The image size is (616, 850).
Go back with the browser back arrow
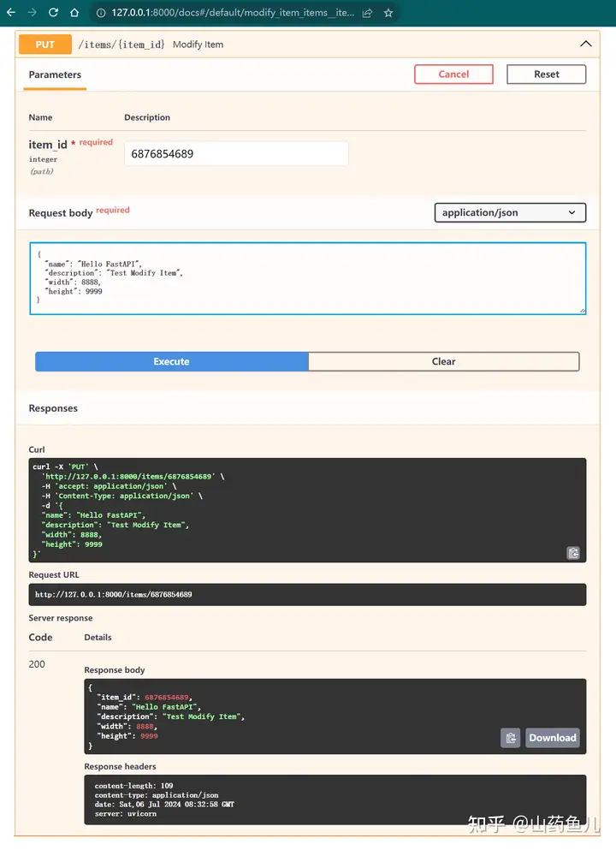pyautogui.click(x=11, y=13)
